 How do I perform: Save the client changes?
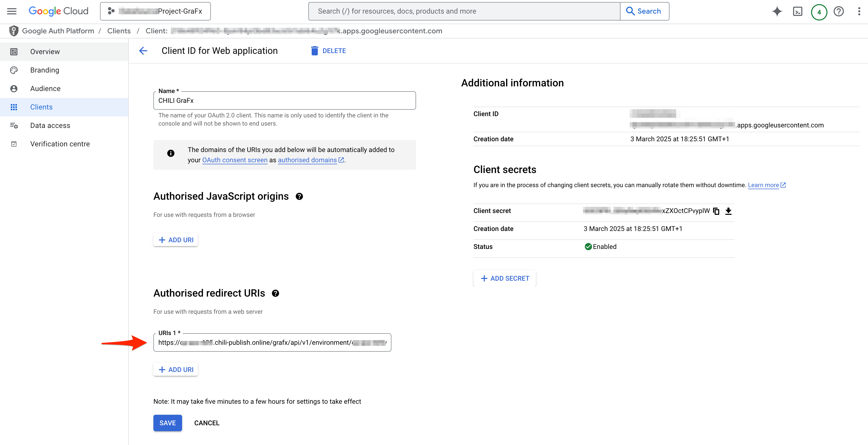click(167, 423)
